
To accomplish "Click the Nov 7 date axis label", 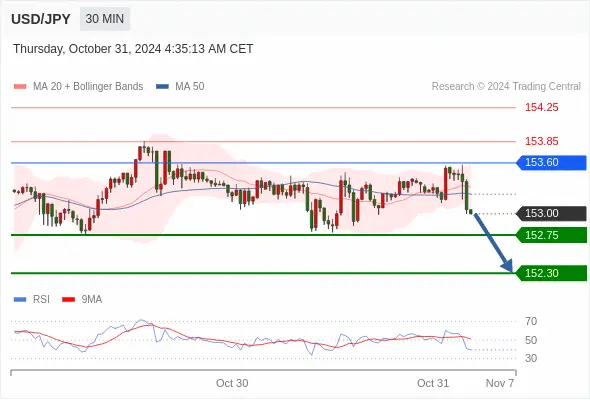I will click(500, 383).
